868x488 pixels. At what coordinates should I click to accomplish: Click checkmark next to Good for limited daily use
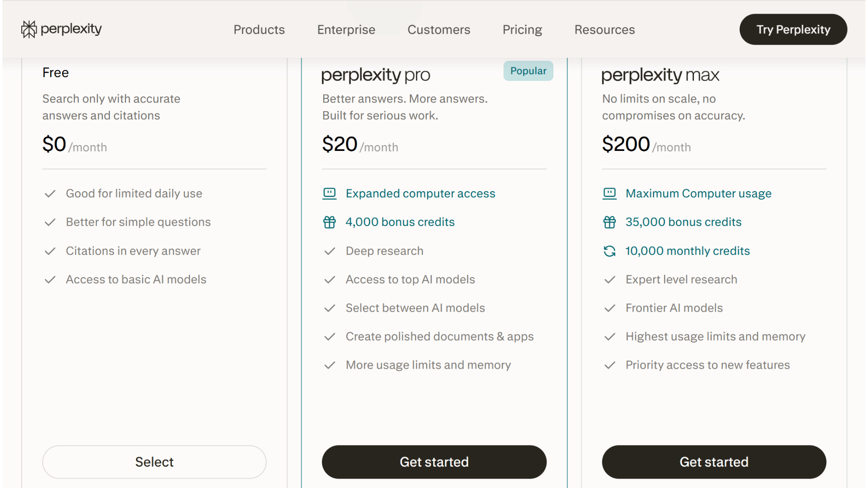coord(50,194)
